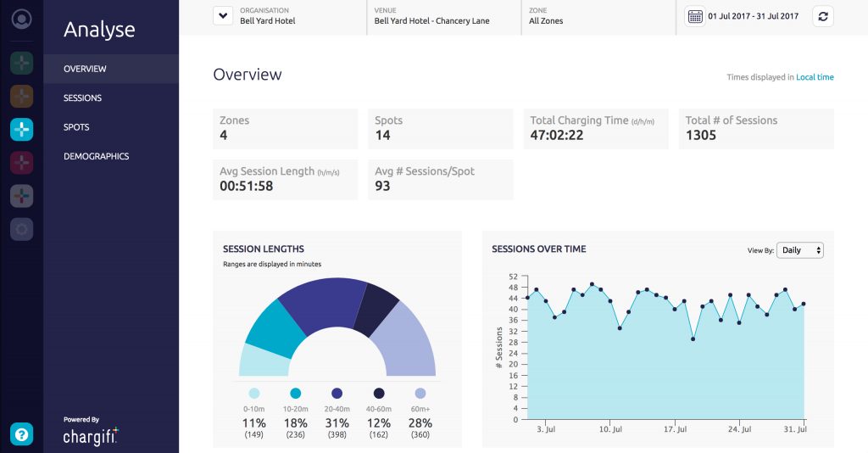Viewport: 868px width, 453px height.
Task: Select the green plus sidebar icon
Action: click(21, 63)
